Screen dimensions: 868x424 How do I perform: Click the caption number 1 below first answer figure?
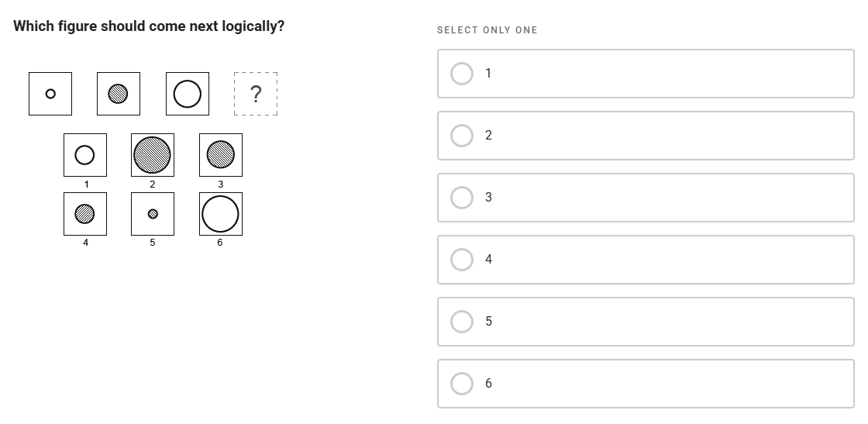(x=86, y=184)
